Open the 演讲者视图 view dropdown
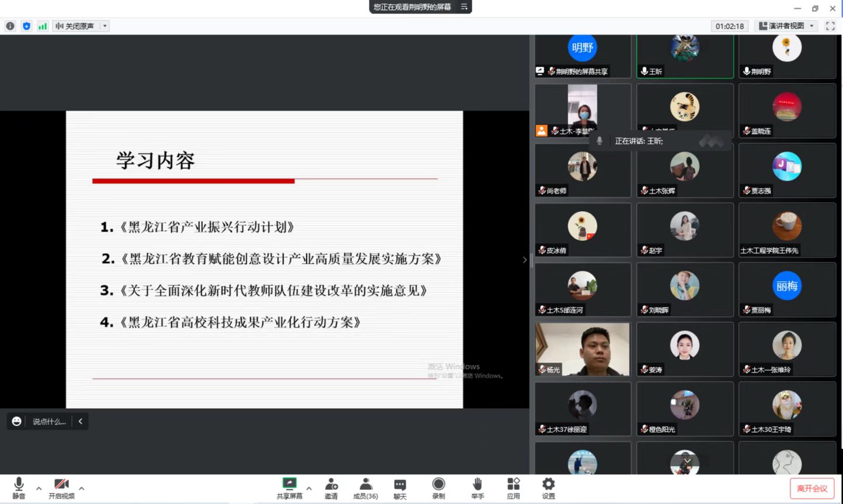843x504 pixels. click(786, 26)
